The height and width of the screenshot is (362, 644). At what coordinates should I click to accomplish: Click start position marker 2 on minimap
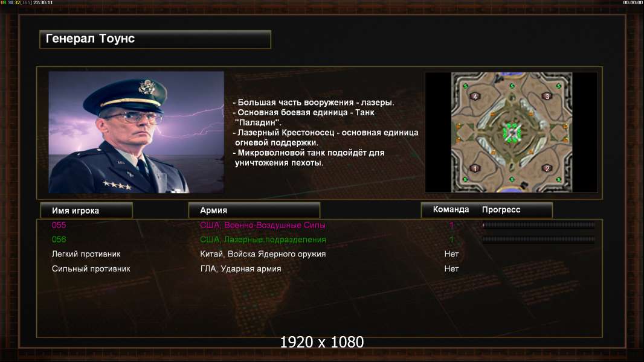(547, 168)
